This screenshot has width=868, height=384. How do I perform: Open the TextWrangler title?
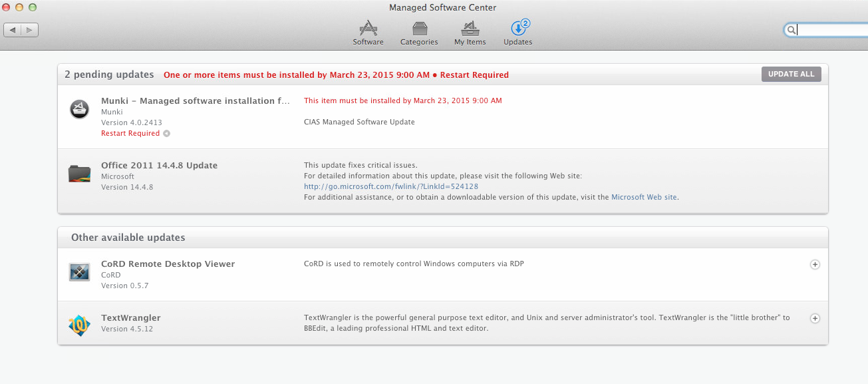pyautogui.click(x=131, y=318)
